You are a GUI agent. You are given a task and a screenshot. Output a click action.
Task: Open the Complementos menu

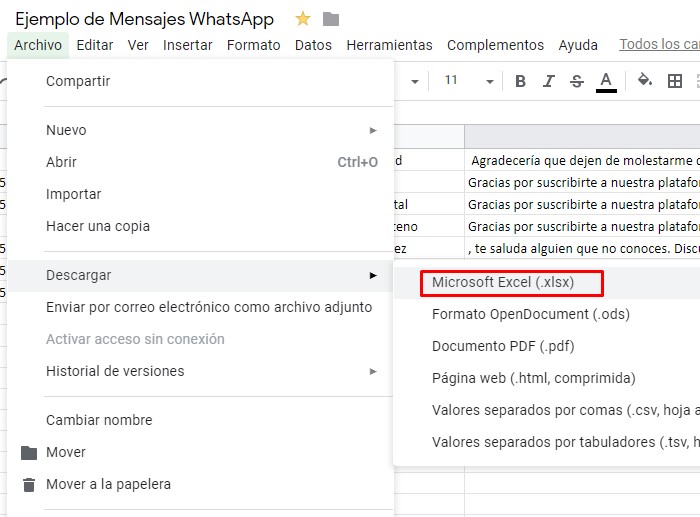(496, 45)
